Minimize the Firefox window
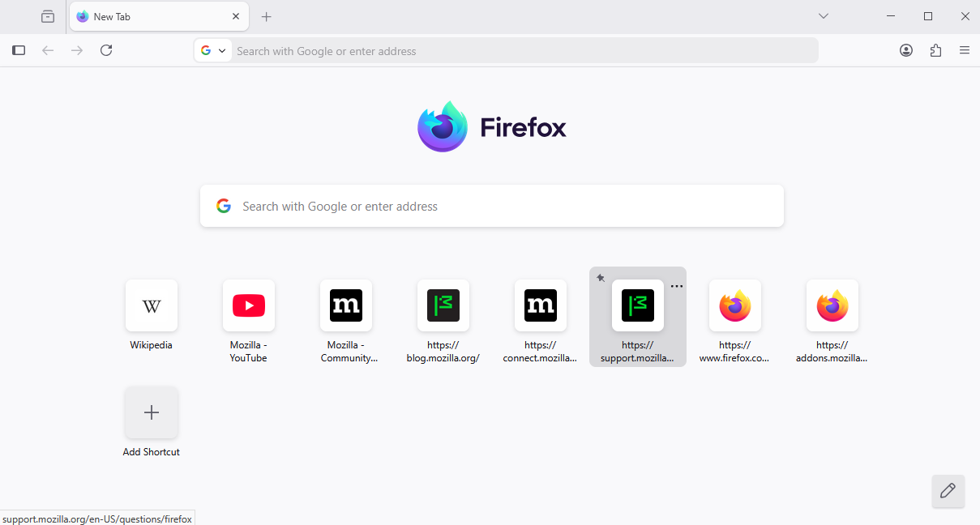 coord(891,16)
